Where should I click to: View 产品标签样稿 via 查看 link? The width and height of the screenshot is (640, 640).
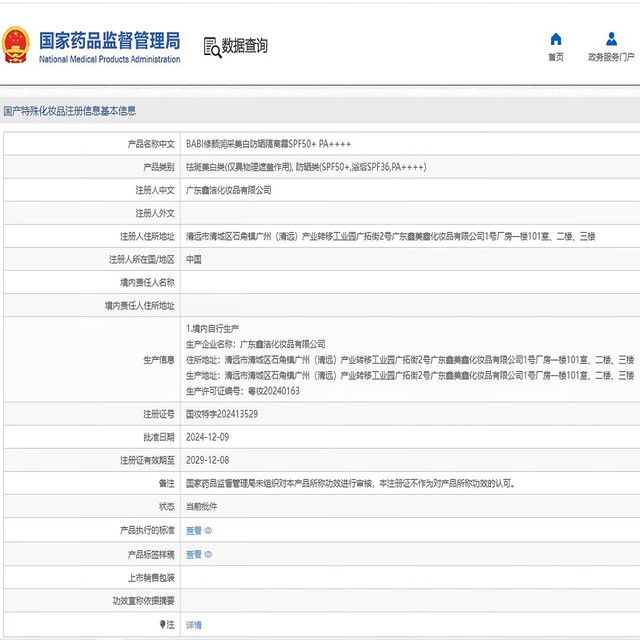[x=194, y=554]
